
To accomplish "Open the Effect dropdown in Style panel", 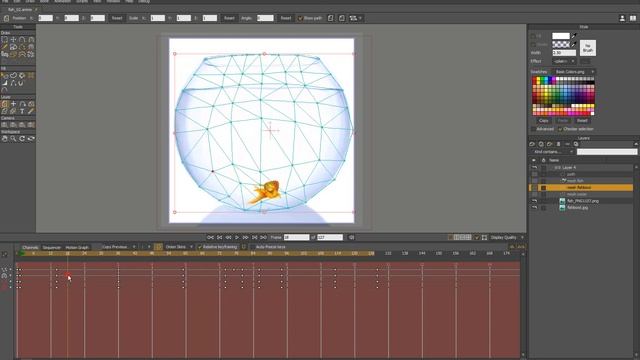I will coord(564,61).
